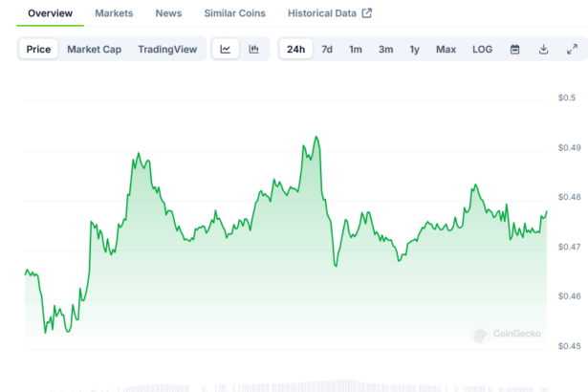Open the Overview tab
Screen dimensions: 588x392
(x=43, y=13)
